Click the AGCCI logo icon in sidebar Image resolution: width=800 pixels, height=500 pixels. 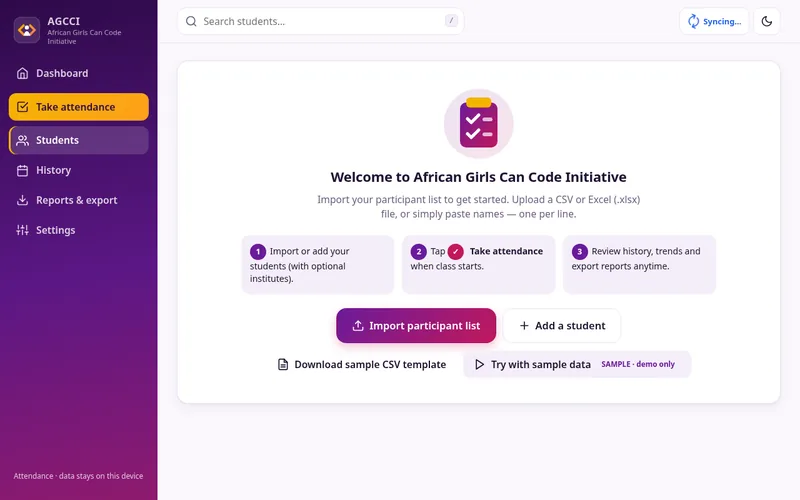pyautogui.click(x=27, y=30)
